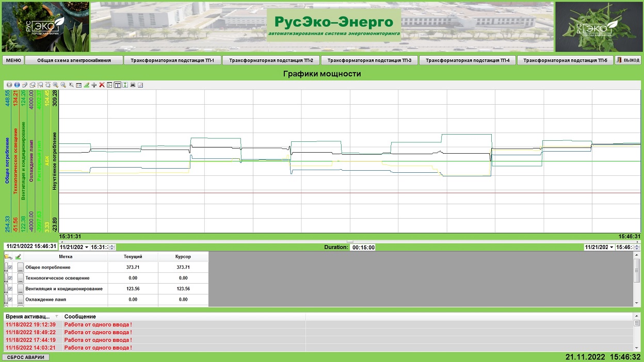Add a new pen with the plus icon

tap(94, 85)
